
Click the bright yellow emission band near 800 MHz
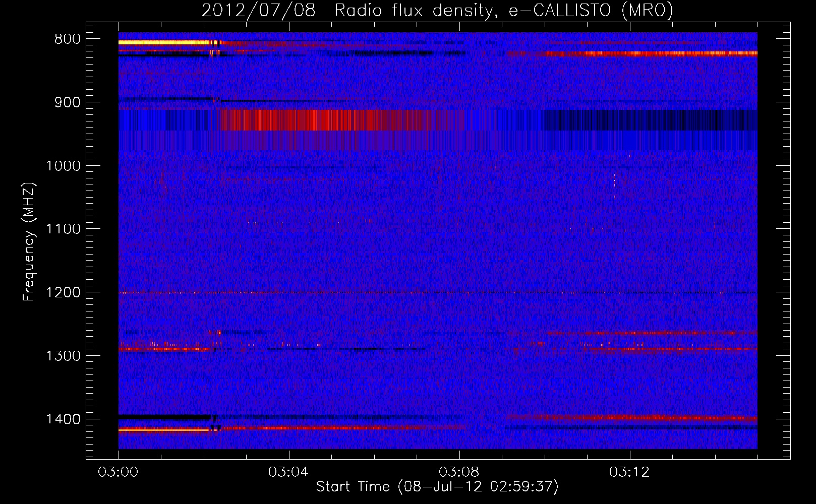tap(164, 43)
